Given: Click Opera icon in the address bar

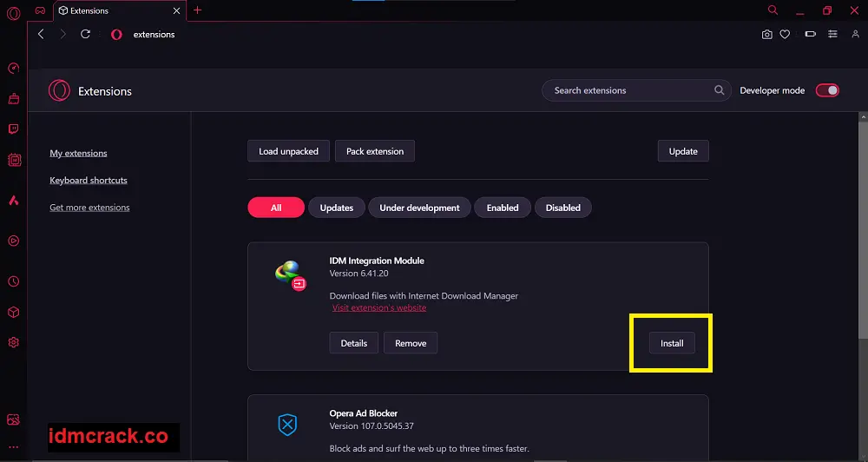Looking at the screenshot, I should pos(116,35).
